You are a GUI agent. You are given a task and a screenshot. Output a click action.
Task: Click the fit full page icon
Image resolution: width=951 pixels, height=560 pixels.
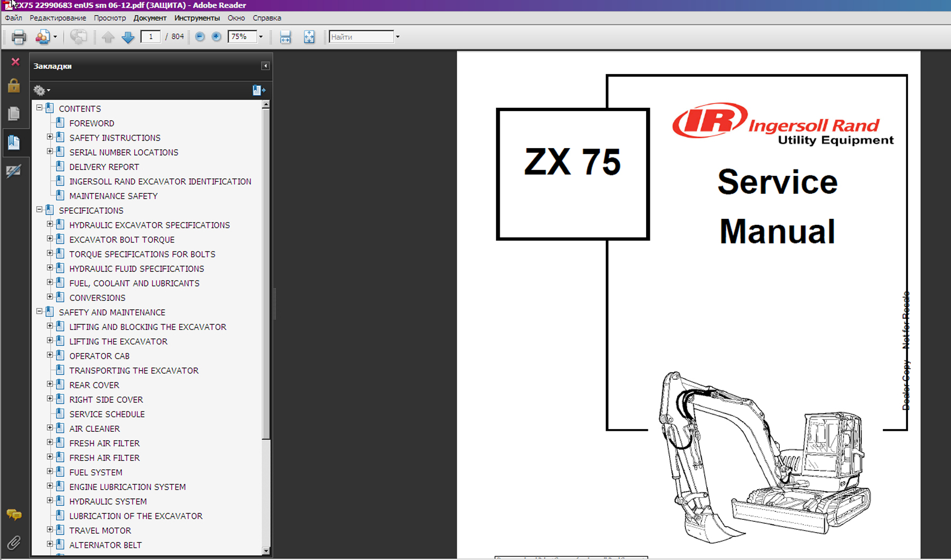click(x=309, y=37)
